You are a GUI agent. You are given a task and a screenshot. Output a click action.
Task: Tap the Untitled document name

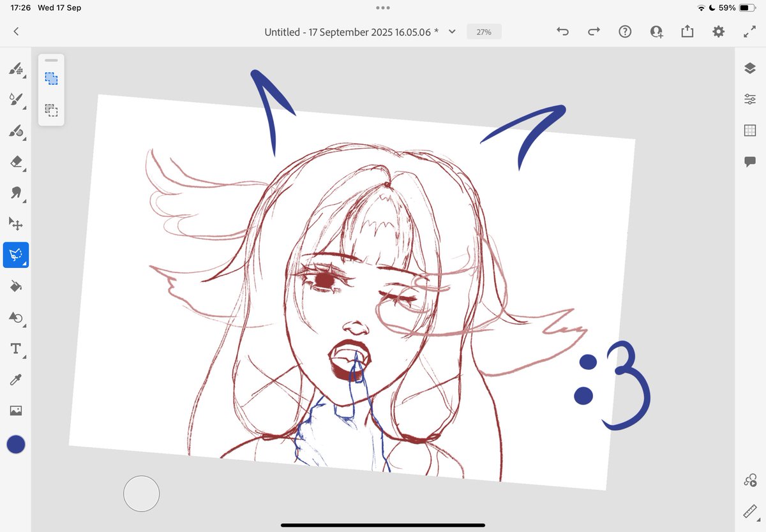(x=352, y=31)
